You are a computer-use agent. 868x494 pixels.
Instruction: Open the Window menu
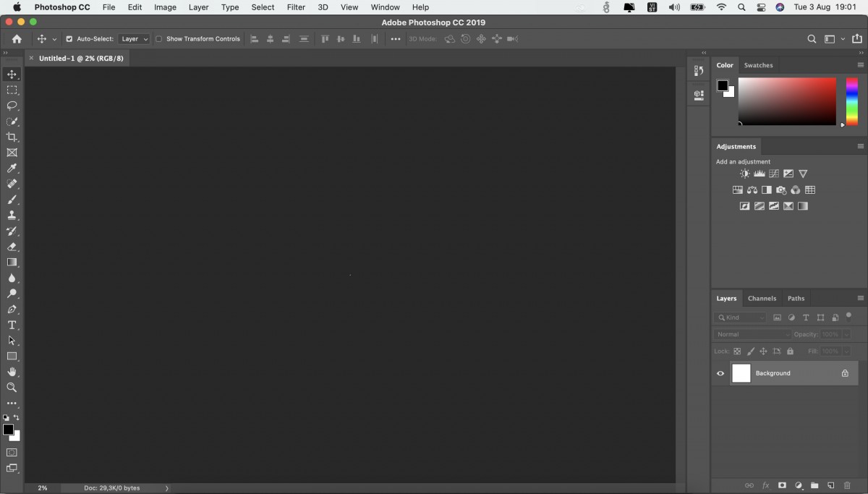(385, 7)
